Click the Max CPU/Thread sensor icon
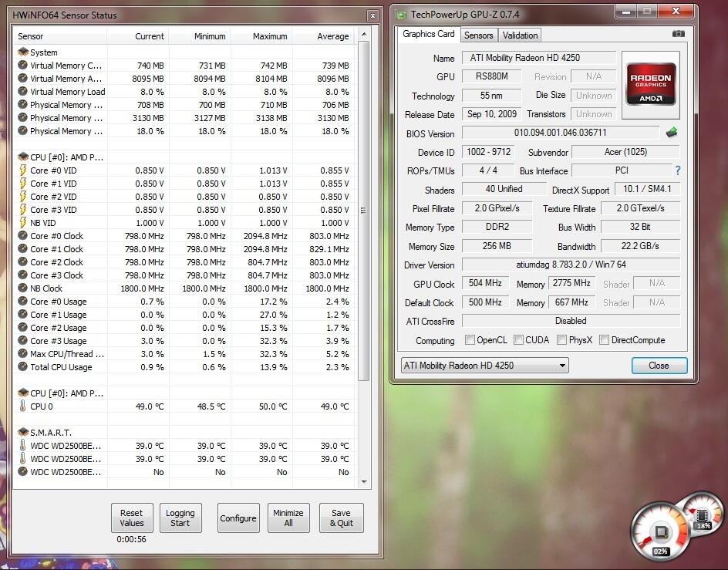728x570 pixels. click(23, 353)
